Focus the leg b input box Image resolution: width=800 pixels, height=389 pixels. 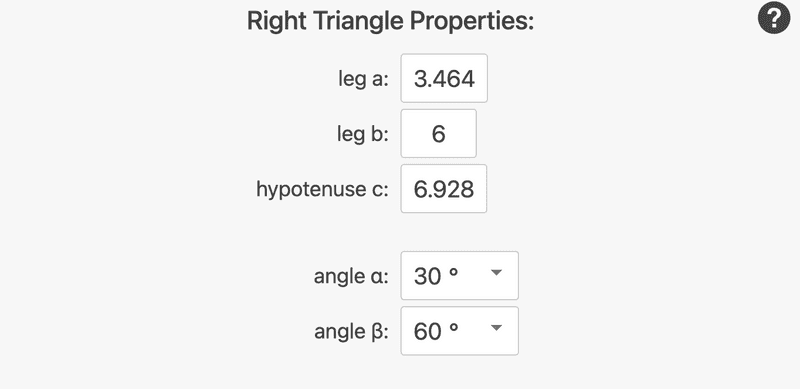pyautogui.click(x=438, y=133)
